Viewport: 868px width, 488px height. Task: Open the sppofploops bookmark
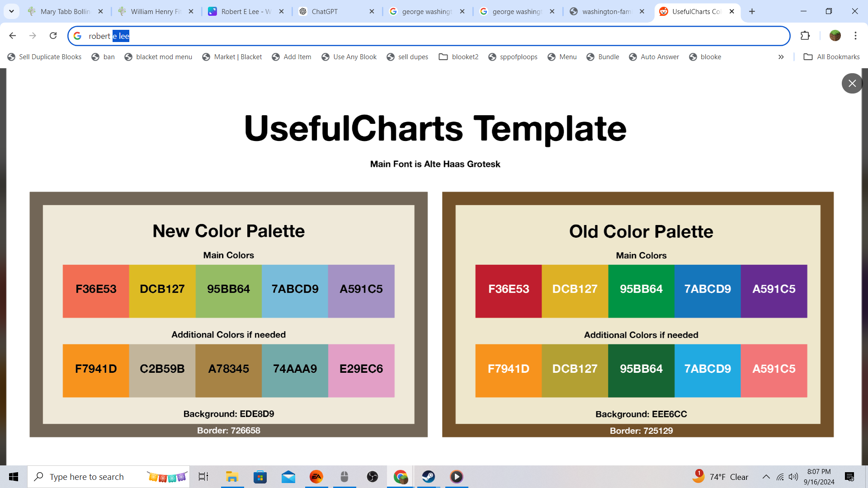click(513, 57)
